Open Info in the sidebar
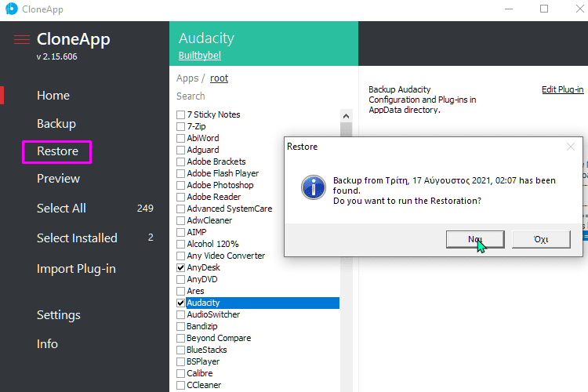The height and width of the screenshot is (392, 588). (47, 343)
